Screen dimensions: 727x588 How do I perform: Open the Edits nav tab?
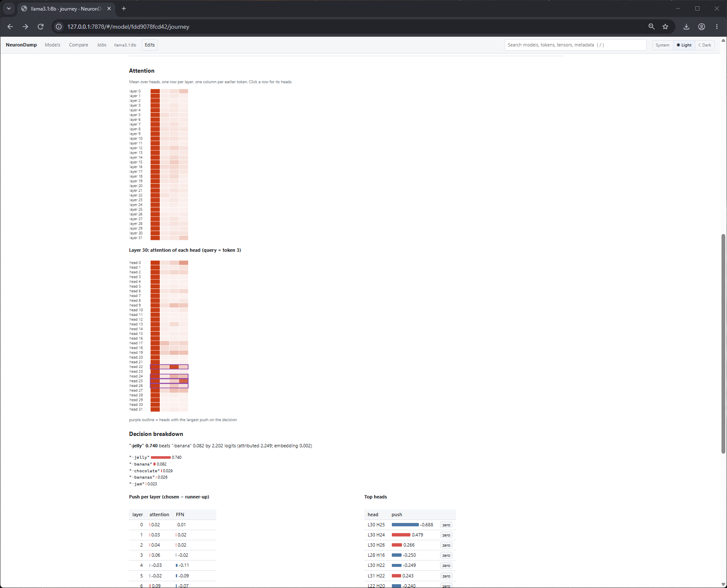coord(150,45)
